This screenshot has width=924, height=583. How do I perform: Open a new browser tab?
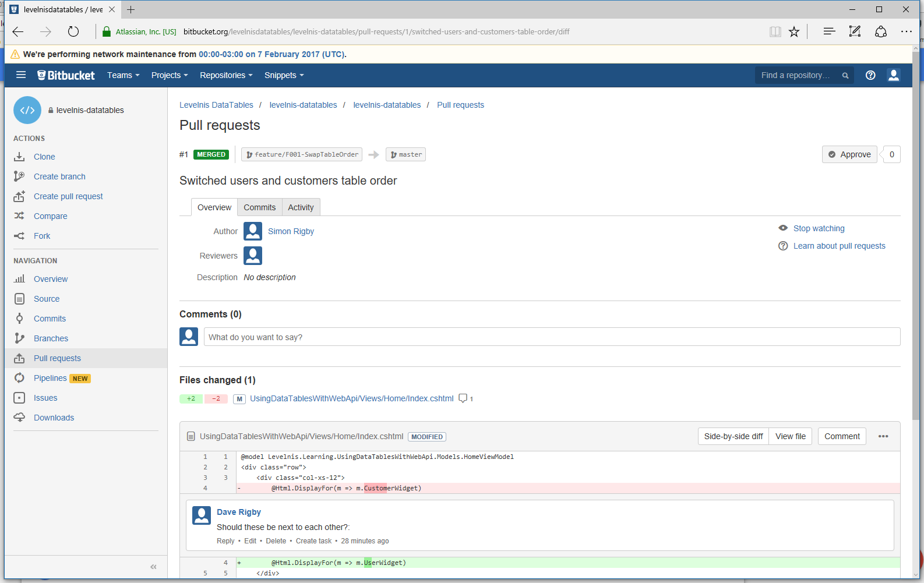(x=131, y=9)
